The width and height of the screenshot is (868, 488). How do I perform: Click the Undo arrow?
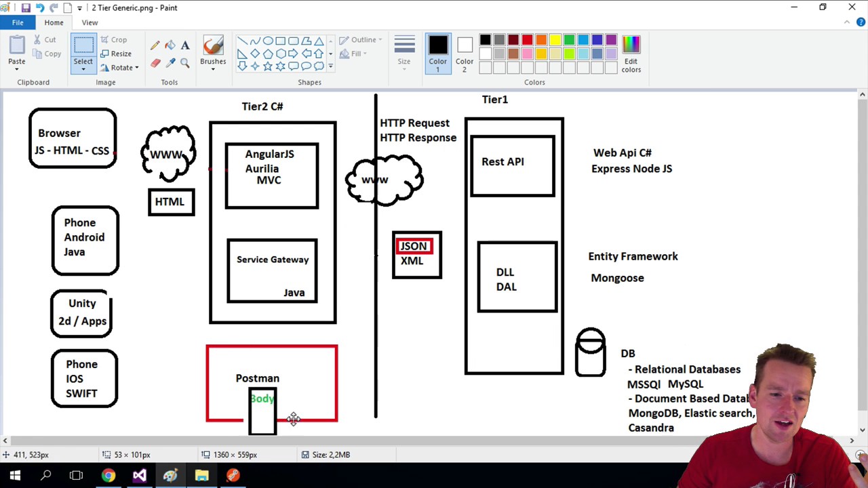[40, 7]
